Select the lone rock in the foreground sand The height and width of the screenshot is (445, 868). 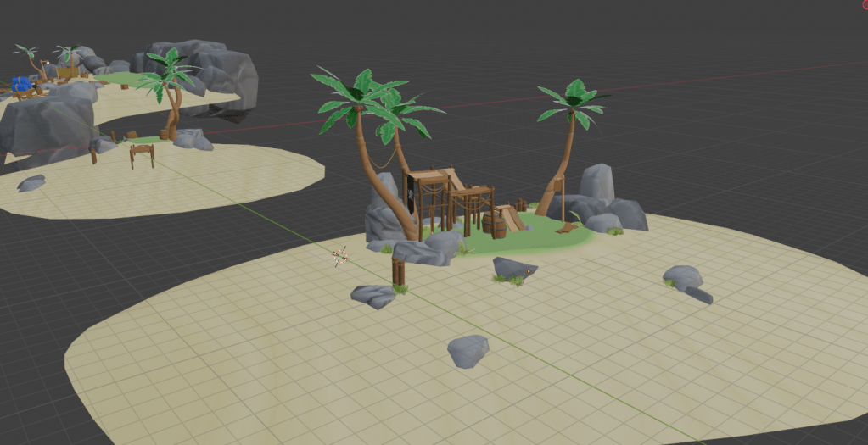[468, 350]
